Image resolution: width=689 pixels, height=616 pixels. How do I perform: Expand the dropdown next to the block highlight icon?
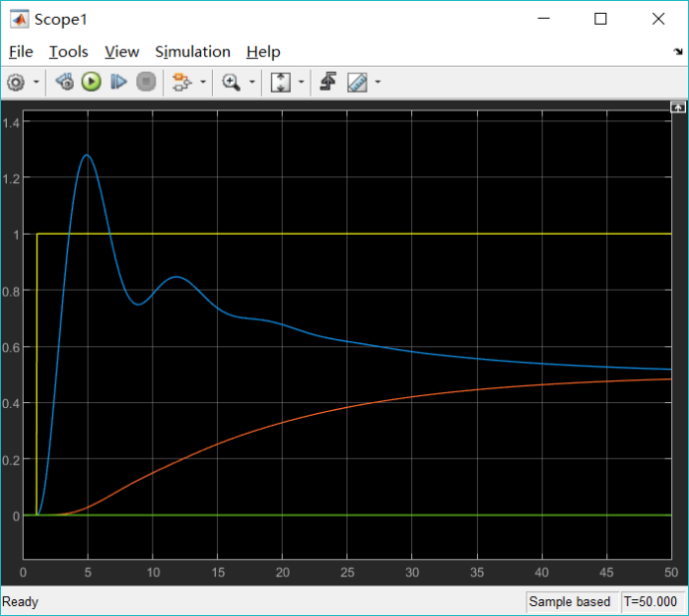tap(203, 82)
